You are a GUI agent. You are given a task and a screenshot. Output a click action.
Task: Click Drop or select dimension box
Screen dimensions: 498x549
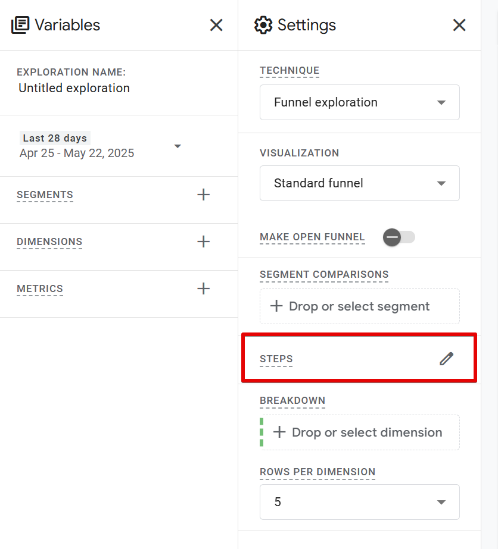coord(360,432)
